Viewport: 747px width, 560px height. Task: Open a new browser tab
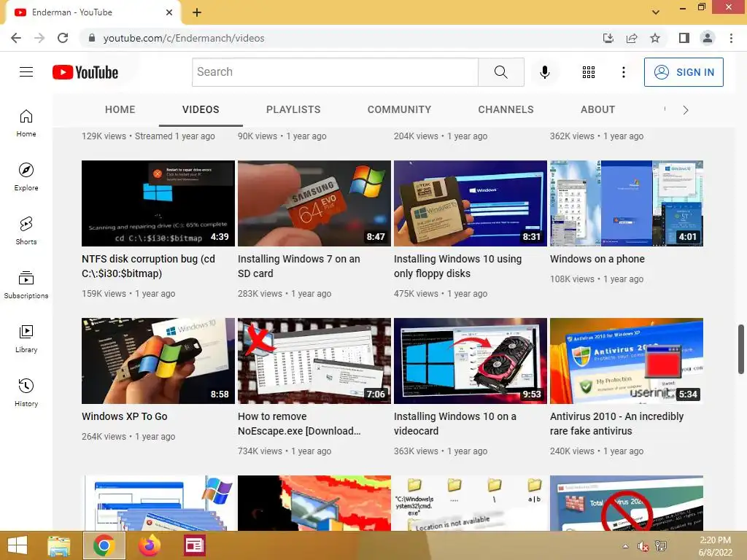click(197, 12)
